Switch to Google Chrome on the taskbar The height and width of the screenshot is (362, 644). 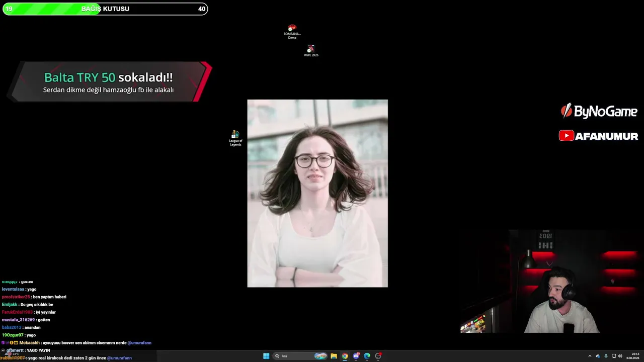coord(345,356)
